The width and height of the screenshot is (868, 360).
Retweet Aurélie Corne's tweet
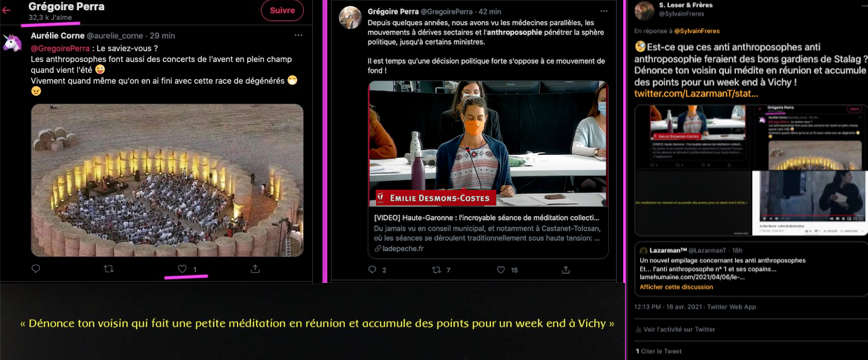coord(109,268)
